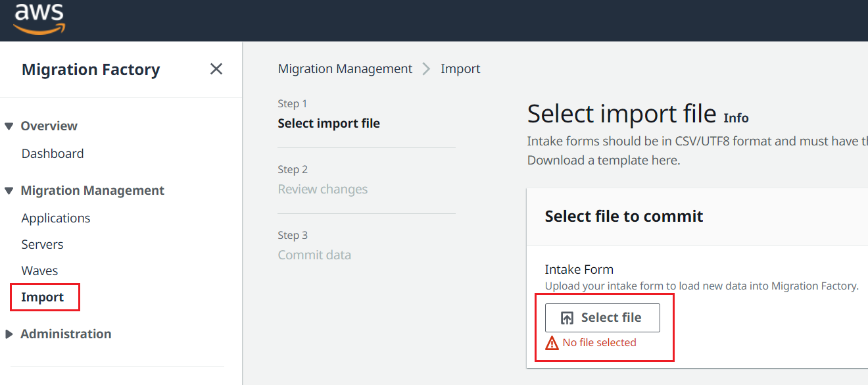The width and height of the screenshot is (868, 385).
Task: Click the warning triangle icon
Action: pyautogui.click(x=552, y=343)
